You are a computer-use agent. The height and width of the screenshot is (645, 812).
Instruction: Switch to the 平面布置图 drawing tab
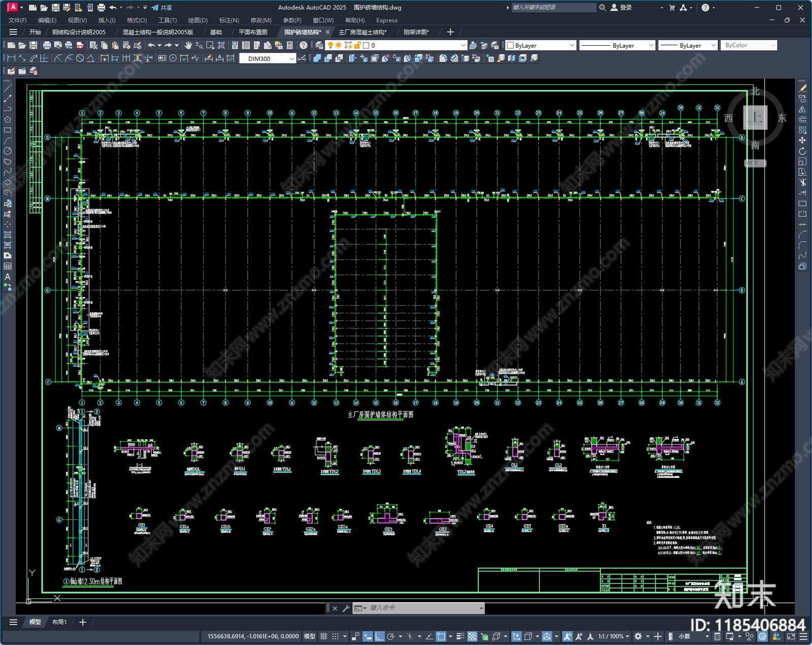[x=253, y=32]
